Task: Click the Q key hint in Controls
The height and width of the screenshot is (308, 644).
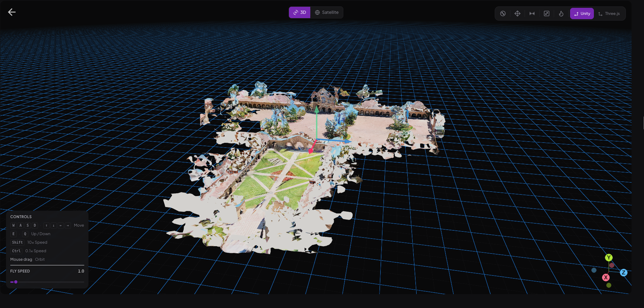Action: coord(25,234)
